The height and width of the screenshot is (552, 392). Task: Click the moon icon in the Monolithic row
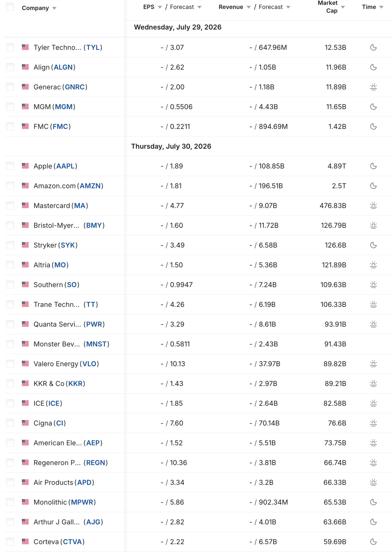click(373, 502)
